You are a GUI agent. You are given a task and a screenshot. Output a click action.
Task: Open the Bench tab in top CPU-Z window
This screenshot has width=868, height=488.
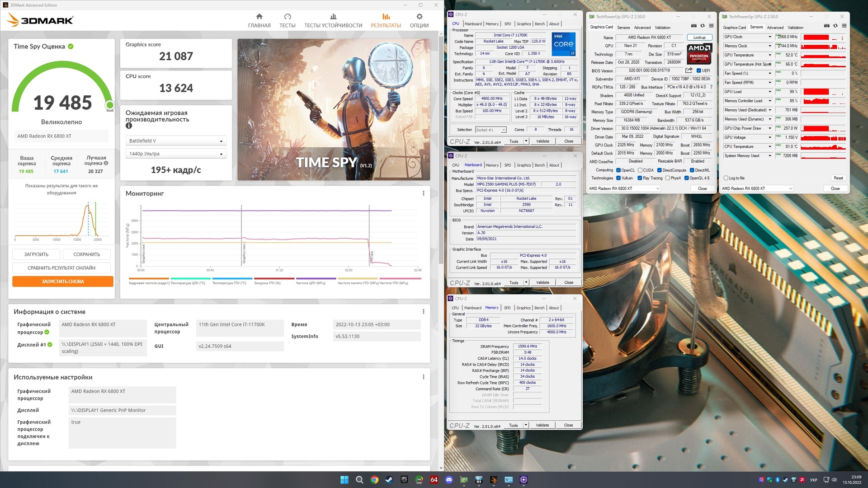[540, 24]
